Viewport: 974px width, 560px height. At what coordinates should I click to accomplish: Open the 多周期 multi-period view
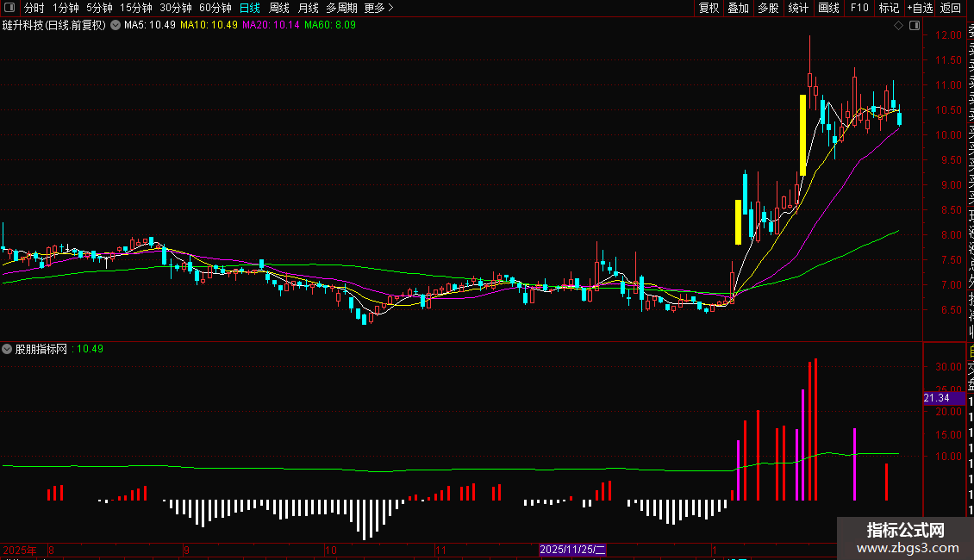[341, 8]
